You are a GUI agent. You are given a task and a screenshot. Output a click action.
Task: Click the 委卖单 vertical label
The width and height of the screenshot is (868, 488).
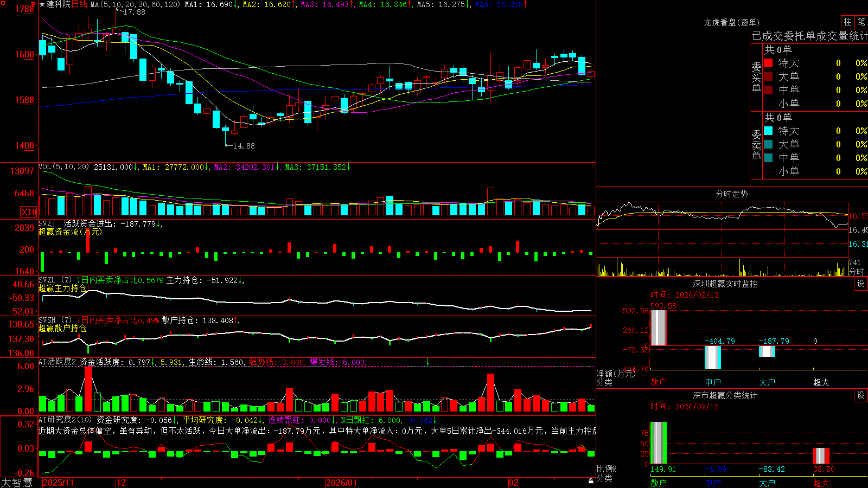pyautogui.click(x=756, y=145)
